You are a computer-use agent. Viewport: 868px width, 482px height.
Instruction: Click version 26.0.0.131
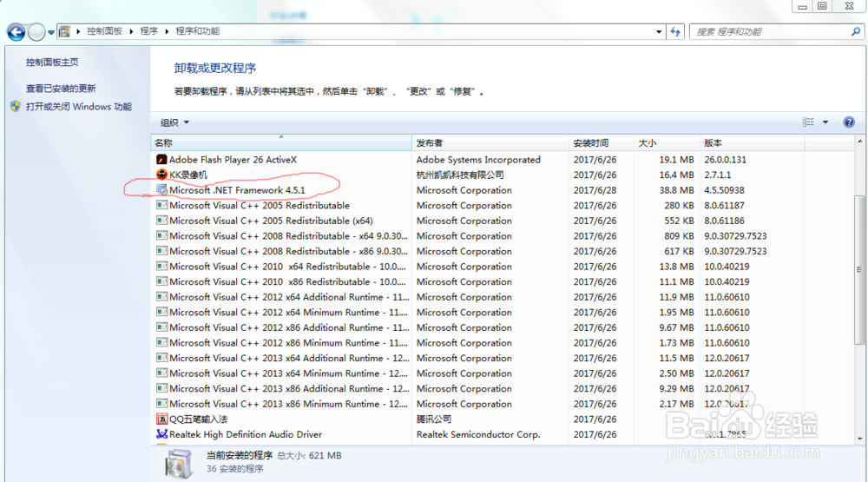(725, 160)
